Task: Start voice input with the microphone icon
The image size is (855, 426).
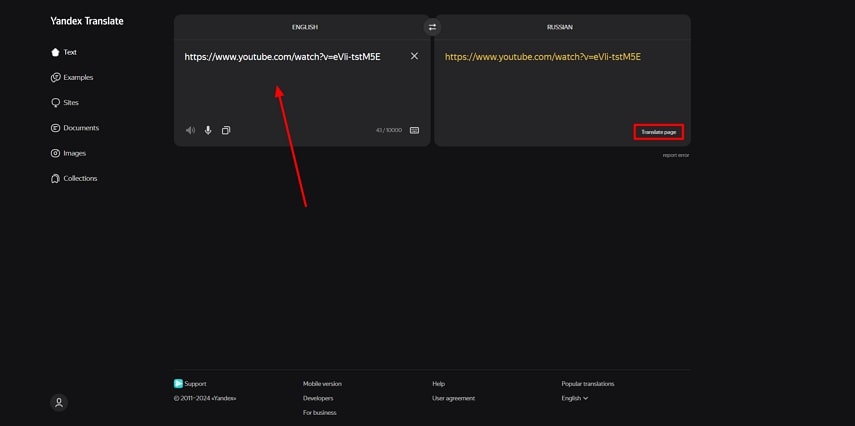Action: pyautogui.click(x=208, y=130)
